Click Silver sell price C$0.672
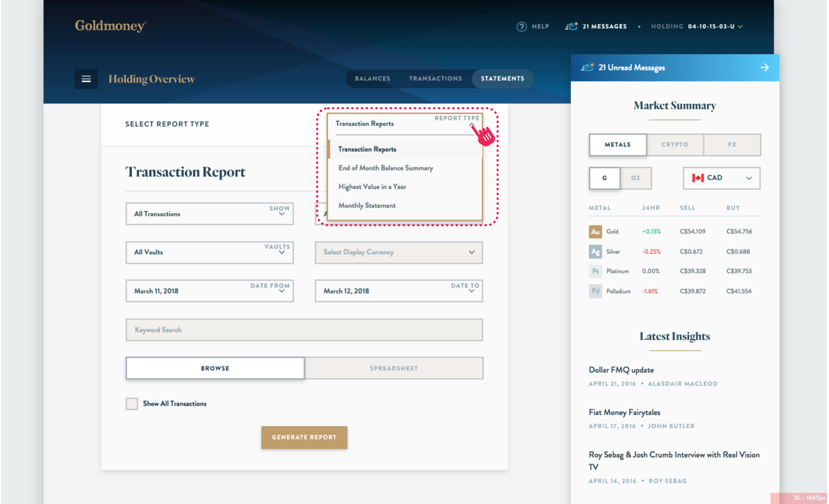 691,251
